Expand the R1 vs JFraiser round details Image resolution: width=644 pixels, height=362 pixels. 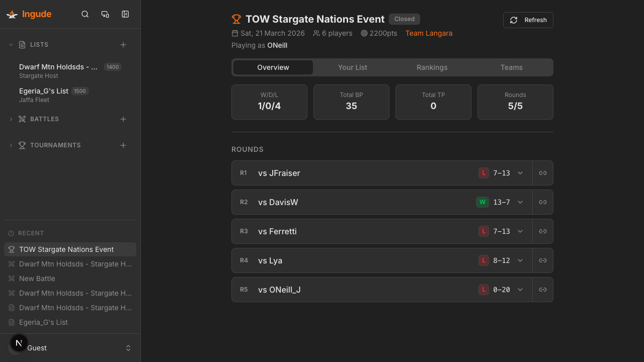point(520,172)
